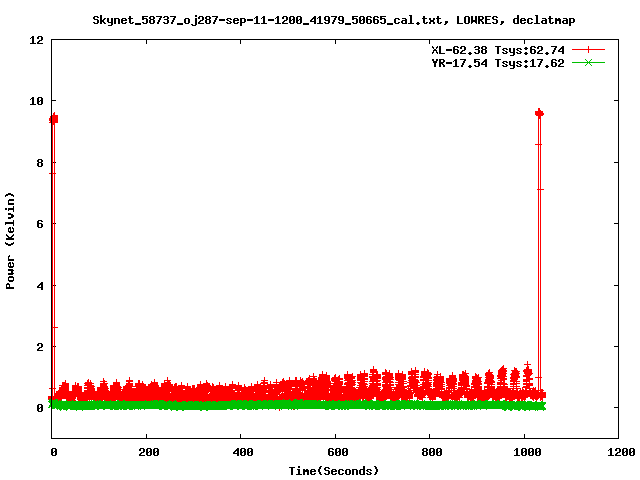Screen dimensions: 640x480
Task: Click the red plus legend line sample
Action: pos(588,50)
